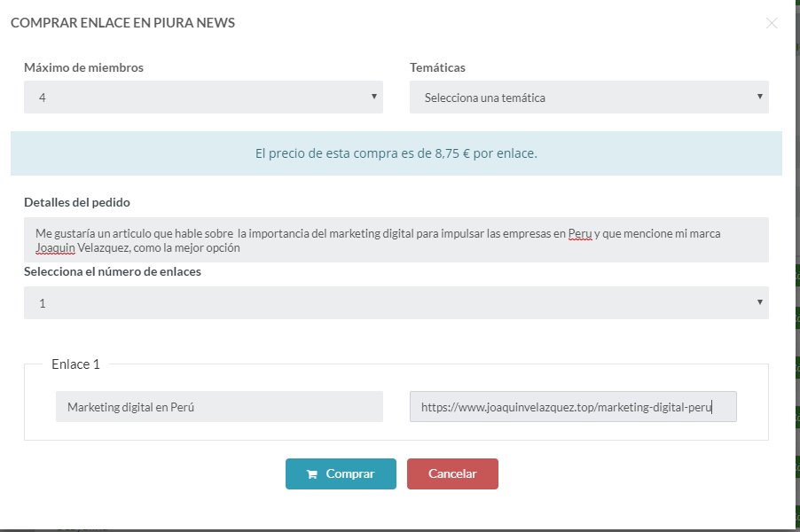Viewport: 800px width, 532px height.
Task: Click the Cancelar button
Action: pos(452,473)
